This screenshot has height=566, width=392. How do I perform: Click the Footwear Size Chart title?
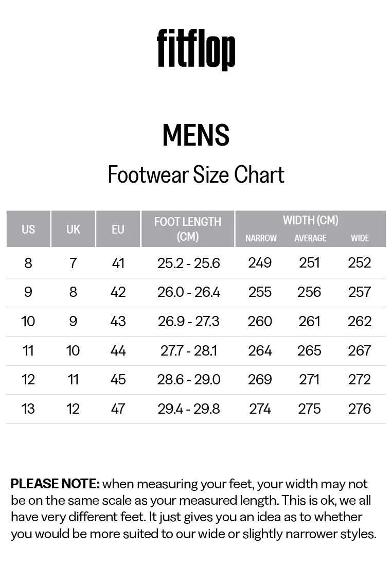pyautogui.click(x=196, y=175)
